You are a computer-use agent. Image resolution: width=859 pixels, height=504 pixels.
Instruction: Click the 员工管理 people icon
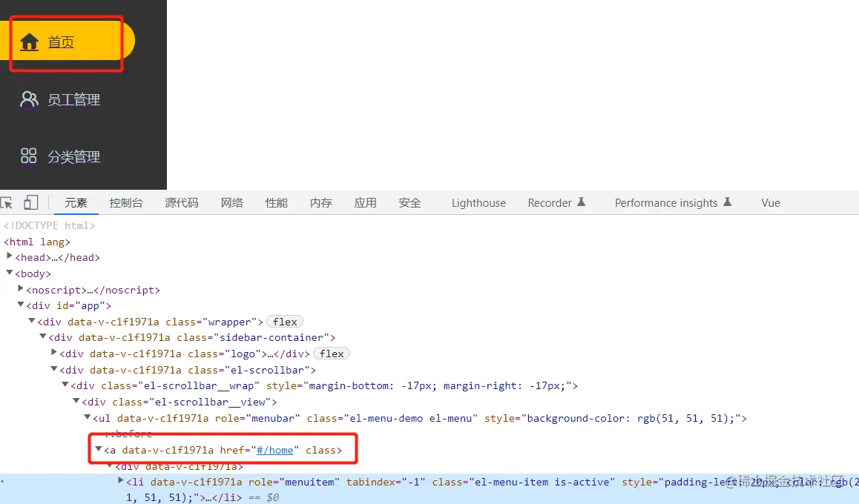[x=29, y=99]
